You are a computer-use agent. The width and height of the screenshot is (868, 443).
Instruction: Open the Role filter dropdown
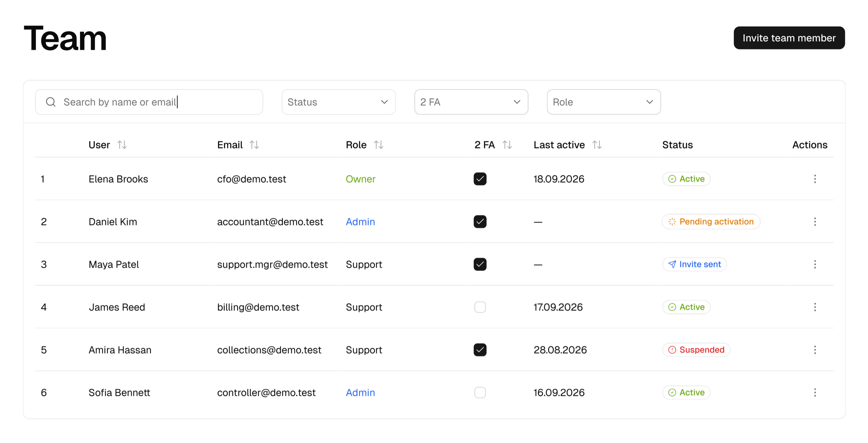point(604,102)
